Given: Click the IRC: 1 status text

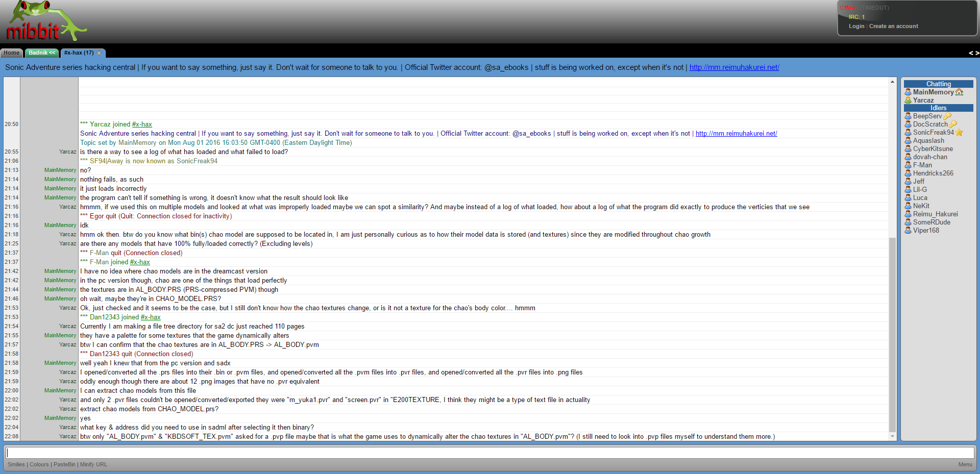Looking at the screenshot, I should click(856, 17).
